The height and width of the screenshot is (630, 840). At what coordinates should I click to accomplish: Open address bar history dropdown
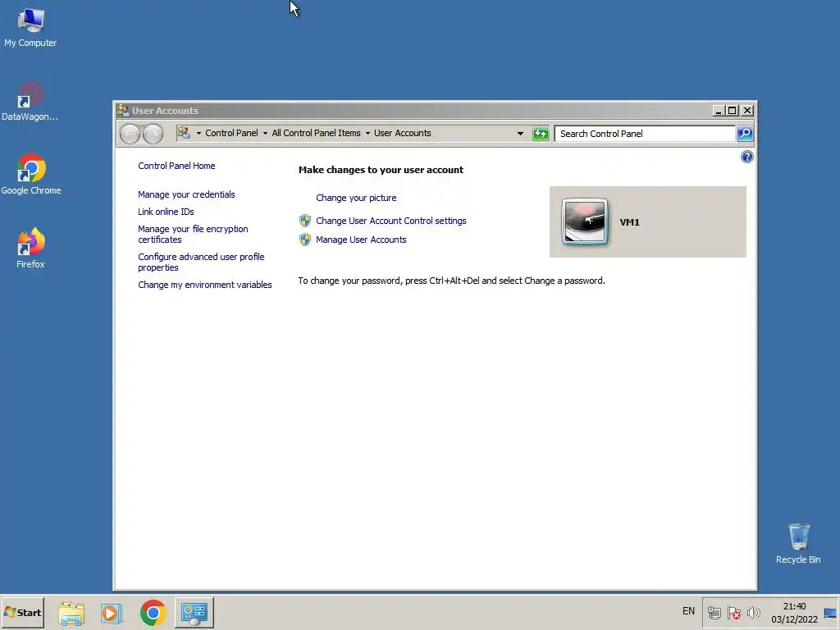point(519,134)
